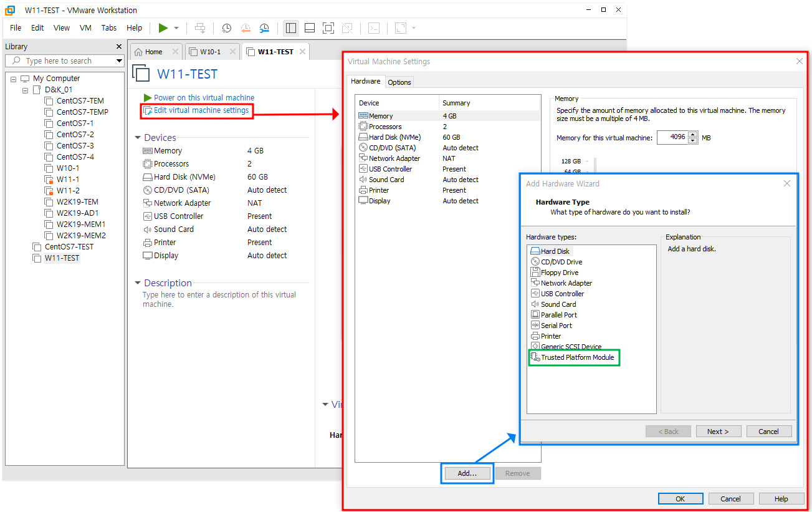Open the Library search dropdown arrow
Viewport: 812px width, 512px height.
pyautogui.click(x=119, y=60)
